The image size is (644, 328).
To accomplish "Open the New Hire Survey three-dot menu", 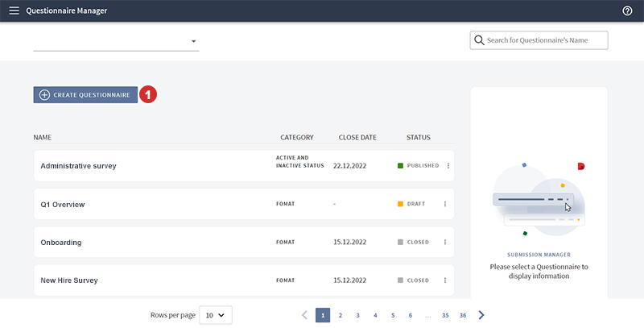I will [x=444, y=280].
